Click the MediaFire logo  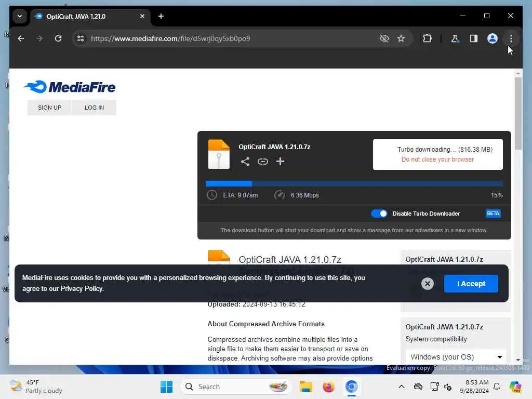point(70,87)
